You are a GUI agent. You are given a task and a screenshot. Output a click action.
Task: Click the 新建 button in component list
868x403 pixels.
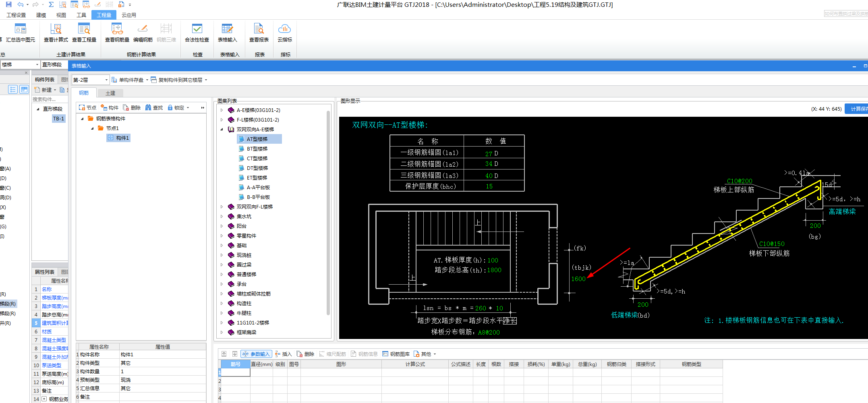point(46,90)
